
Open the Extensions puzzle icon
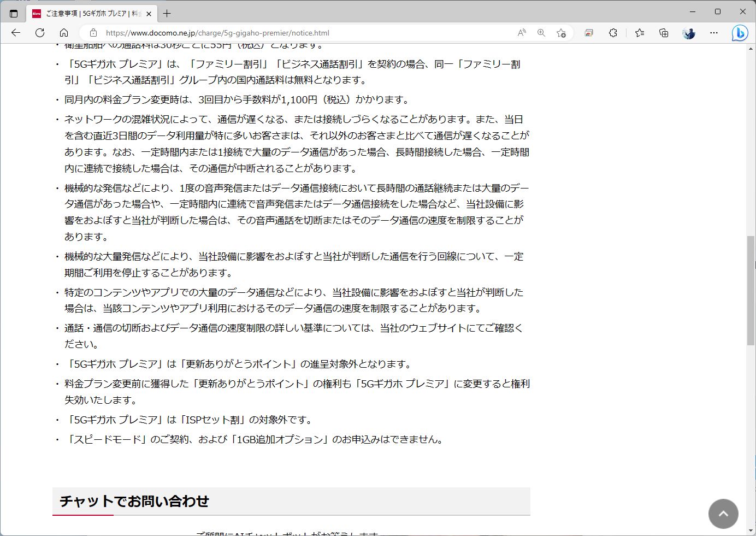coord(613,33)
